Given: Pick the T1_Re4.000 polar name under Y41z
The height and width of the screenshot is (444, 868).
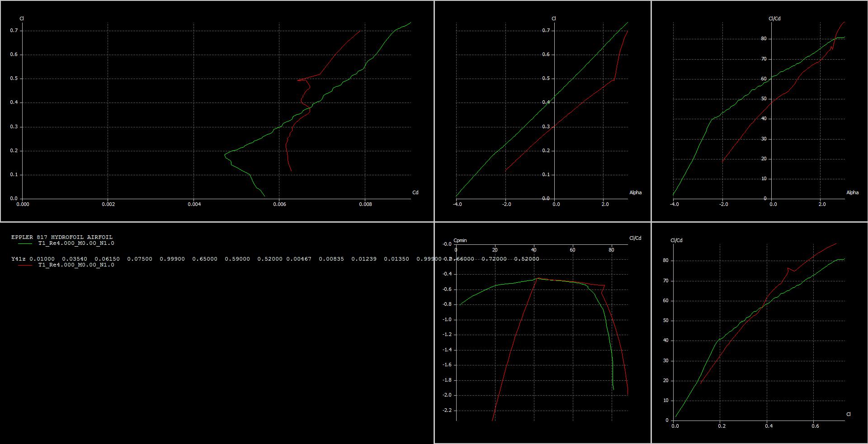Looking at the screenshot, I should [76, 265].
